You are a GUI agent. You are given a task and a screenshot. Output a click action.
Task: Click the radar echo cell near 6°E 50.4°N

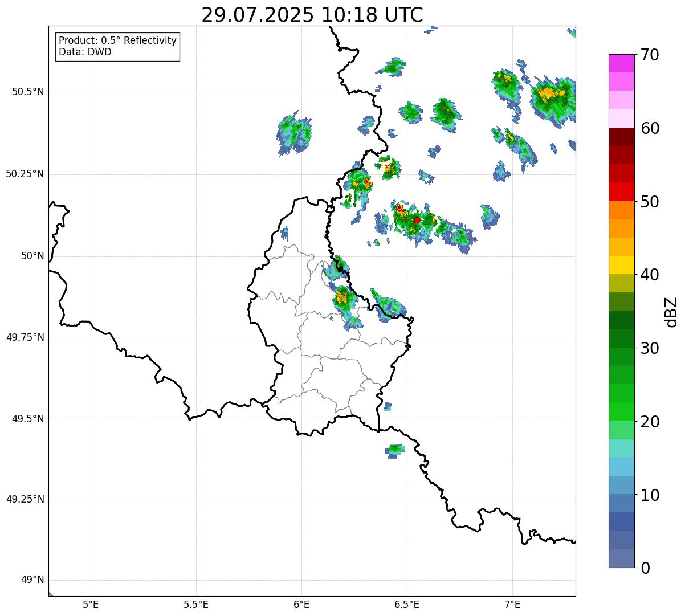[x=295, y=133]
